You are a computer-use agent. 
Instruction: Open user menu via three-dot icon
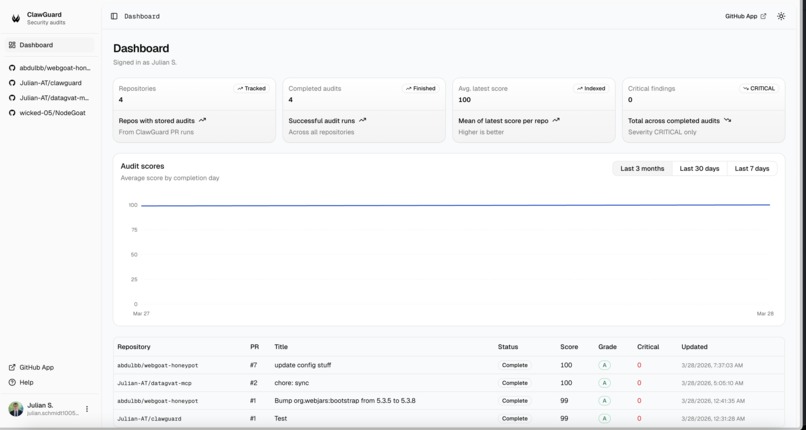point(87,409)
